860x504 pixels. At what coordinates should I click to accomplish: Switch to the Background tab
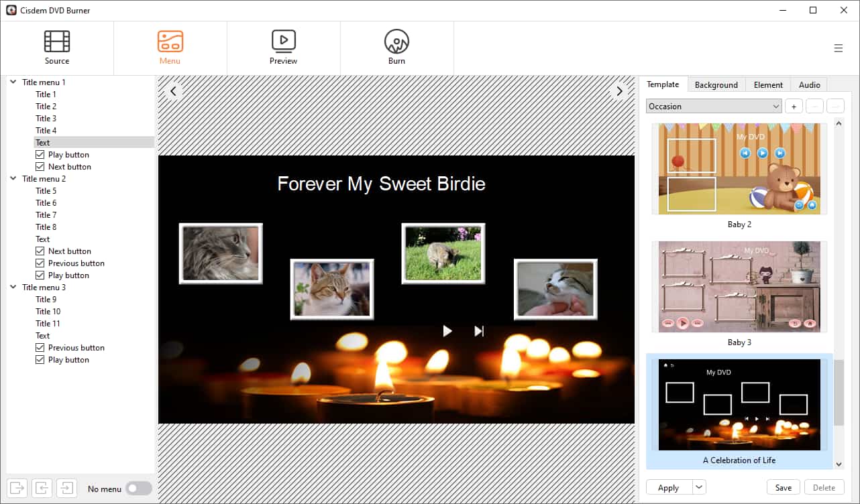716,85
